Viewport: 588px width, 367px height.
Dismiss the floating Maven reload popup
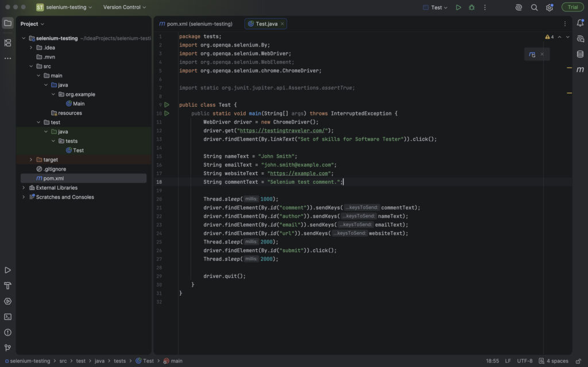(542, 55)
